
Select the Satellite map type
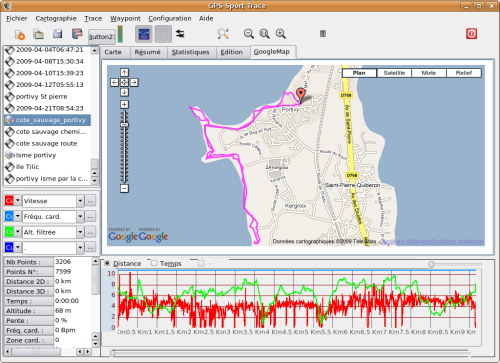(x=394, y=73)
